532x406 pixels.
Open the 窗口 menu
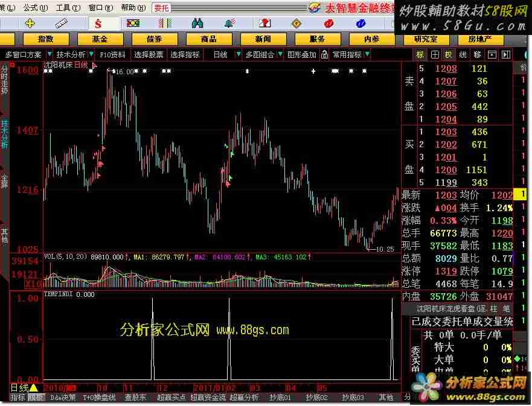[x=101, y=7]
